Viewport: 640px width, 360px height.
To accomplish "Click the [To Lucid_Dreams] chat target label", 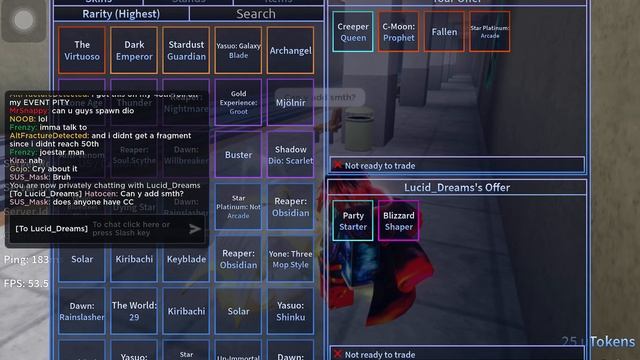I will (51, 229).
